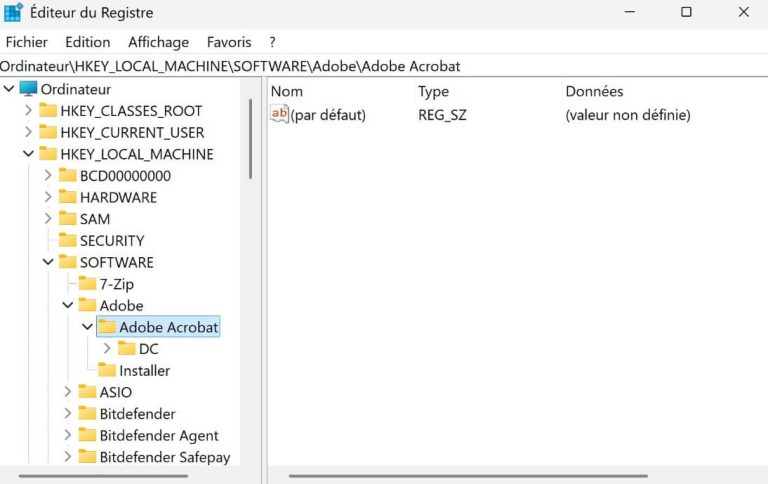Click the Ordinateur computer icon
The height and width of the screenshot is (484, 768).
pyautogui.click(x=28, y=89)
